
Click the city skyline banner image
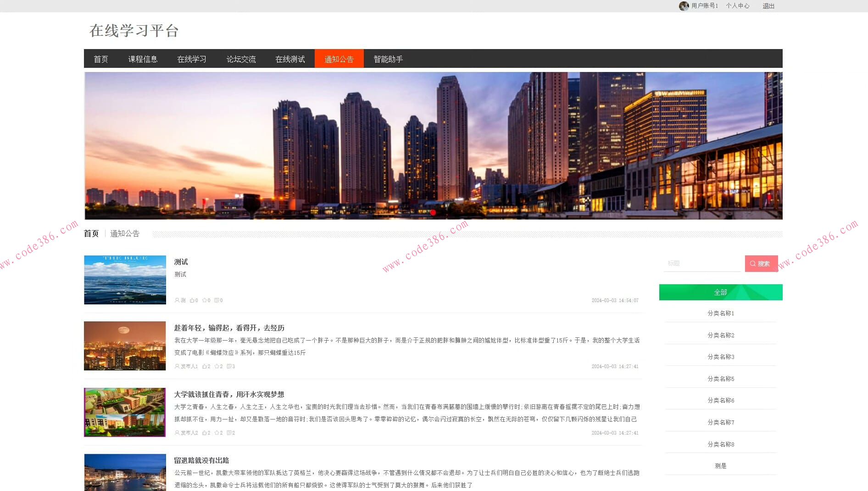point(434,146)
